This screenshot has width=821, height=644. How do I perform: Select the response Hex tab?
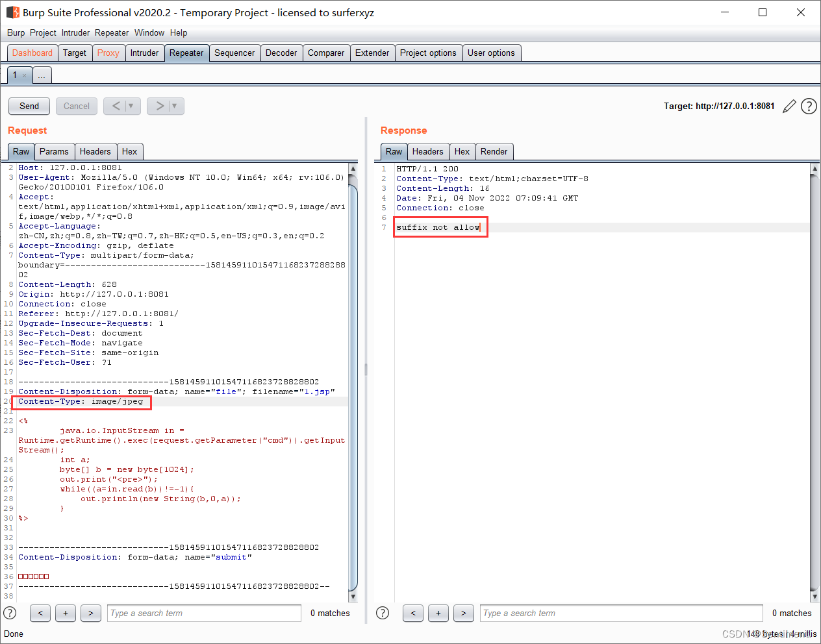pyautogui.click(x=462, y=151)
